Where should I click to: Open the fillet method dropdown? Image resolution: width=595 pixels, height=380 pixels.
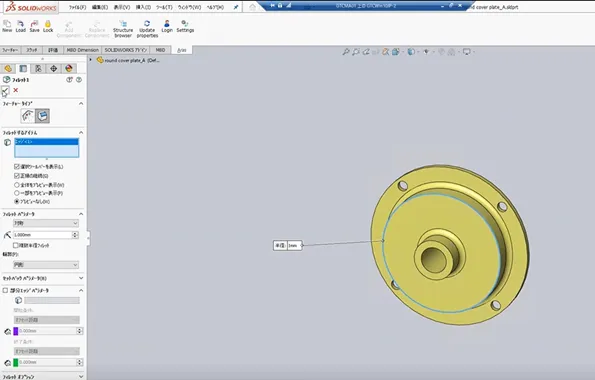[x=46, y=223]
